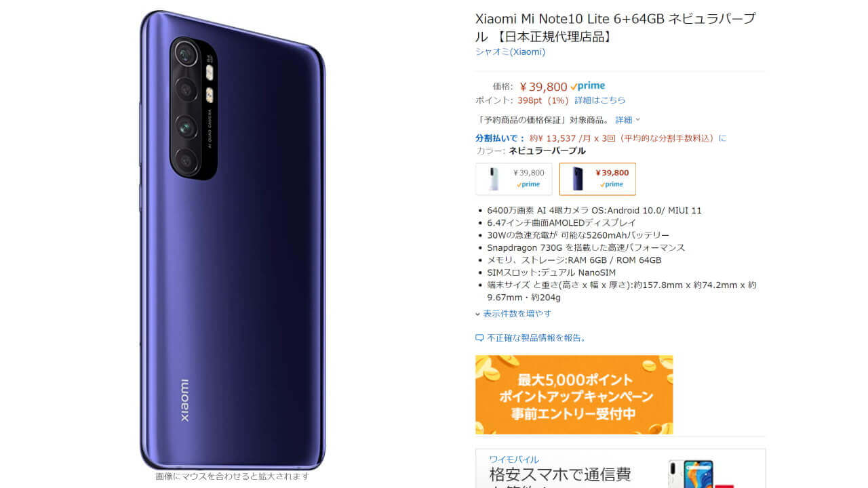The height and width of the screenshot is (488, 868).
Task: Click the speech bubble icon beside report link
Action: (479, 338)
